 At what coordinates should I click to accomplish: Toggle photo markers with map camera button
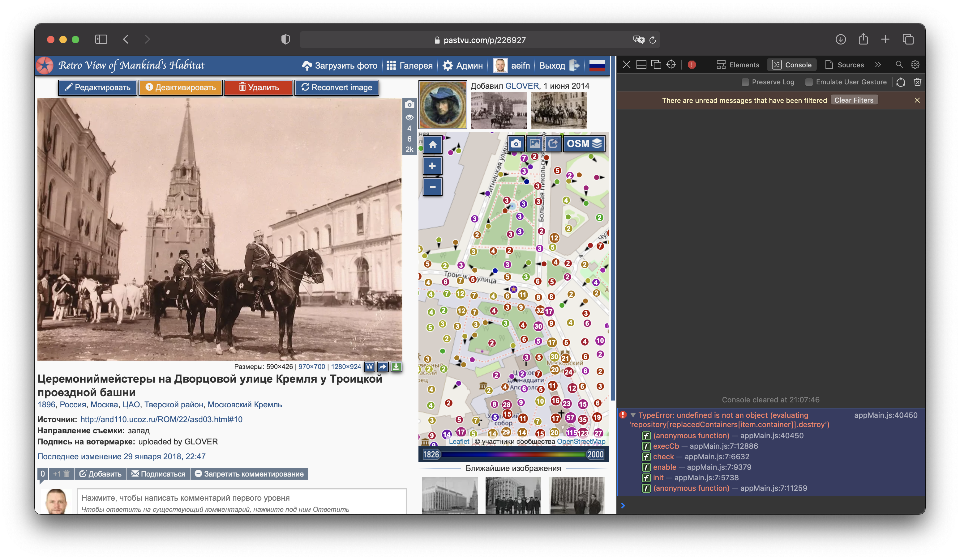[x=516, y=144]
